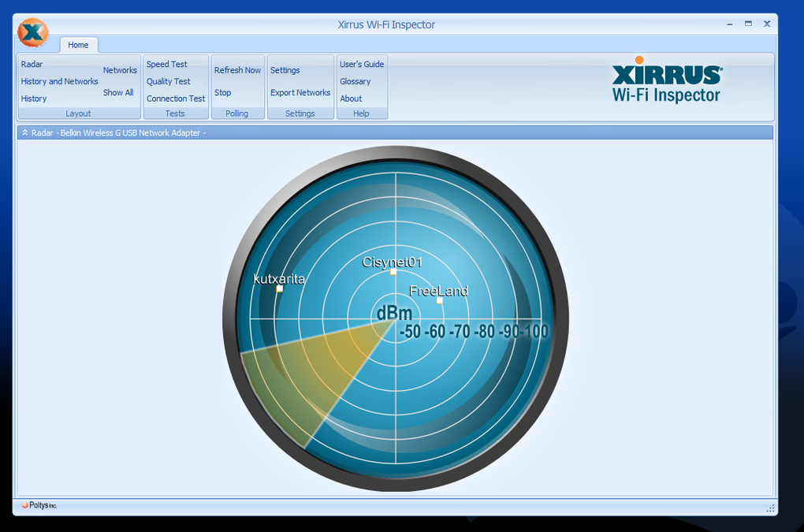Screen dimensions: 804x532
Task: Click Export Networks
Action: click(x=300, y=93)
